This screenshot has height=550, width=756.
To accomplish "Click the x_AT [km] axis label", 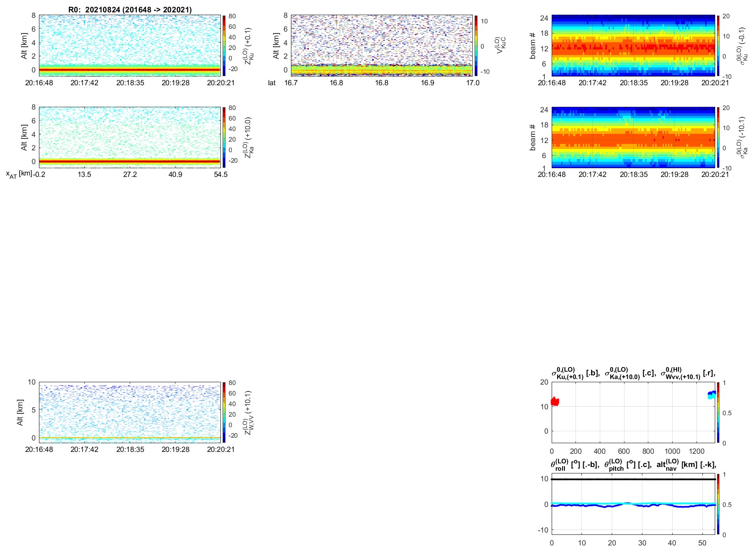I will [x=19, y=174].
